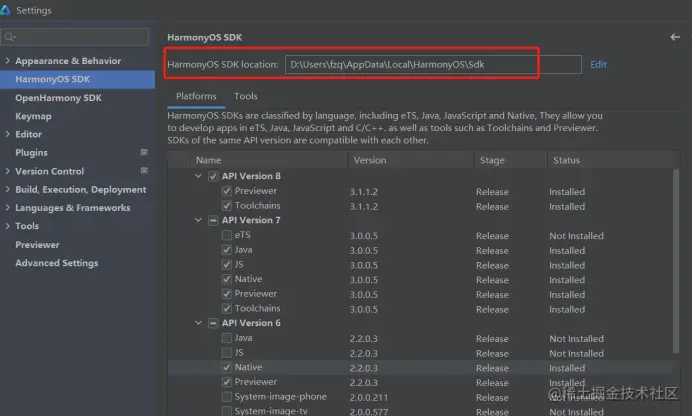Uncheck Java 3.0.0.5 under API Version 7
This screenshot has height=416, width=693.
(227, 250)
